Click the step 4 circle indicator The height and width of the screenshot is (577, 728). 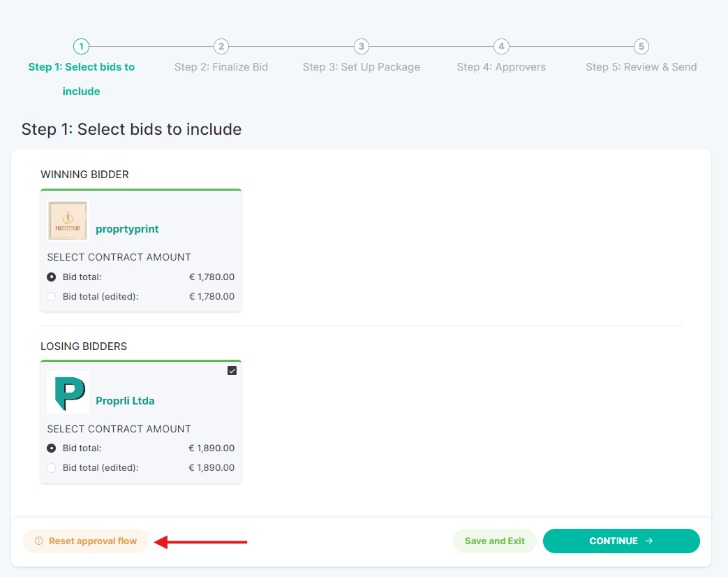click(x=501, y=47)
